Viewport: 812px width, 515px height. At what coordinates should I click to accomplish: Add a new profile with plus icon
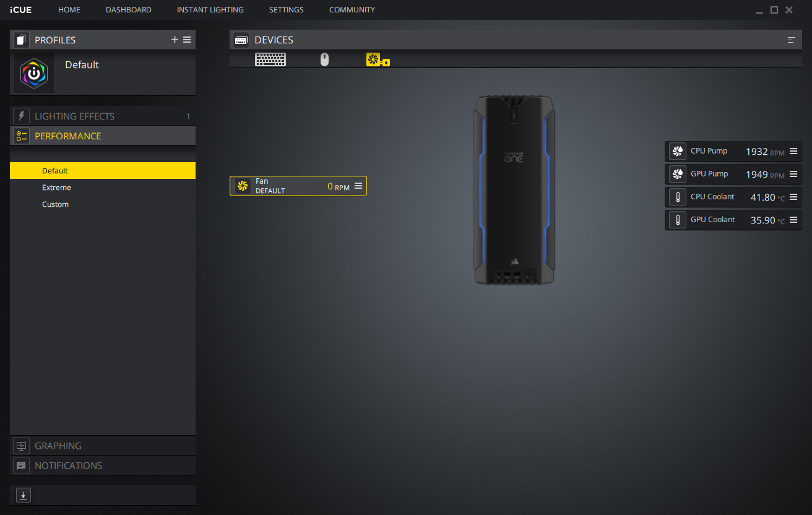click(x=175, y=40)
